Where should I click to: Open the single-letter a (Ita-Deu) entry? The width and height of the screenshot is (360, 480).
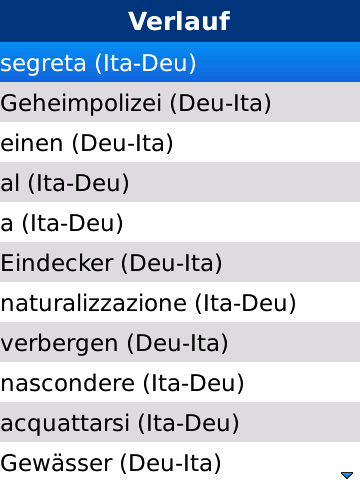pyautogui.click(x=180, y=222)
